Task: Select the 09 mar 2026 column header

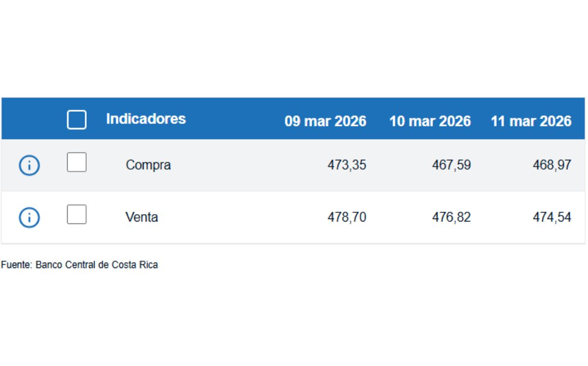Action: pos(326,121)
